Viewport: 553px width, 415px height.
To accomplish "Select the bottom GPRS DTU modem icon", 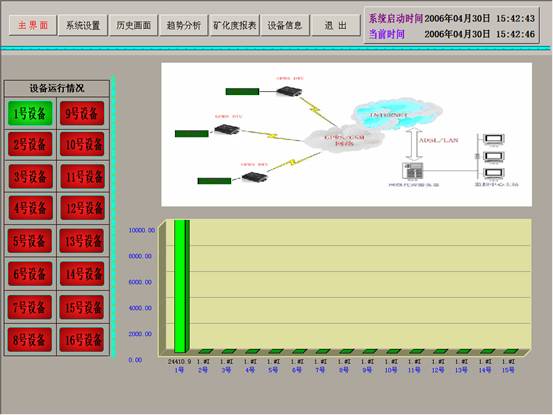I will pyautogui.click(x=255, y=176).
